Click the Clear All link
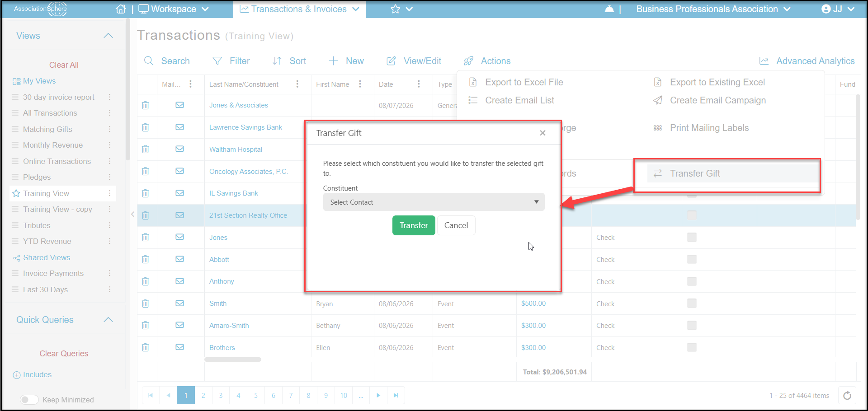The image size is (868, 411). pos(64,65)
